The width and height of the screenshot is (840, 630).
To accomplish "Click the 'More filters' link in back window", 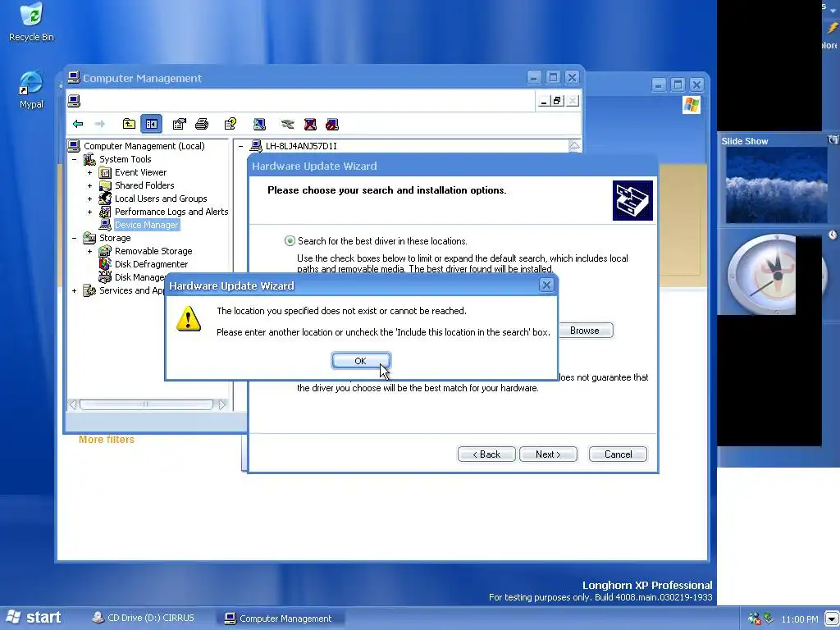I will click(x=106, y=440).
